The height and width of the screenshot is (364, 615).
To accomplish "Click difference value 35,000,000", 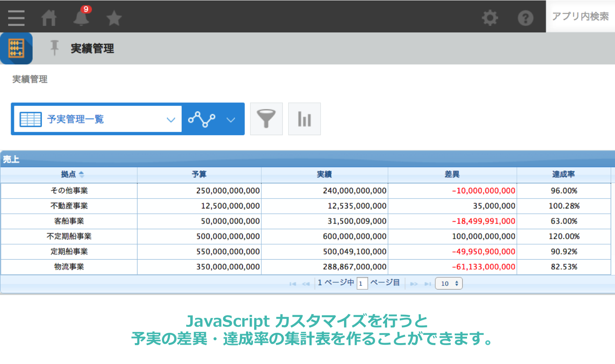I will click(x=494, y=206).
